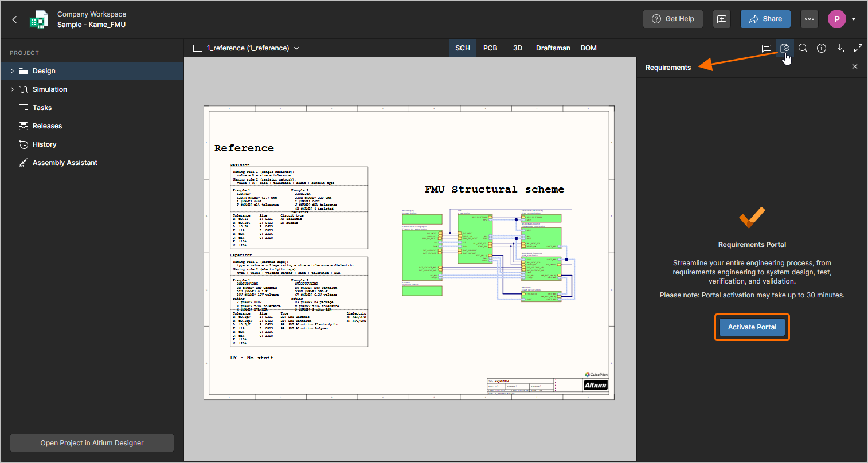The width and height of the screenshot is (868, 463).
Task: Open Assembly Assistant in the sidebar
Action: 65,163
